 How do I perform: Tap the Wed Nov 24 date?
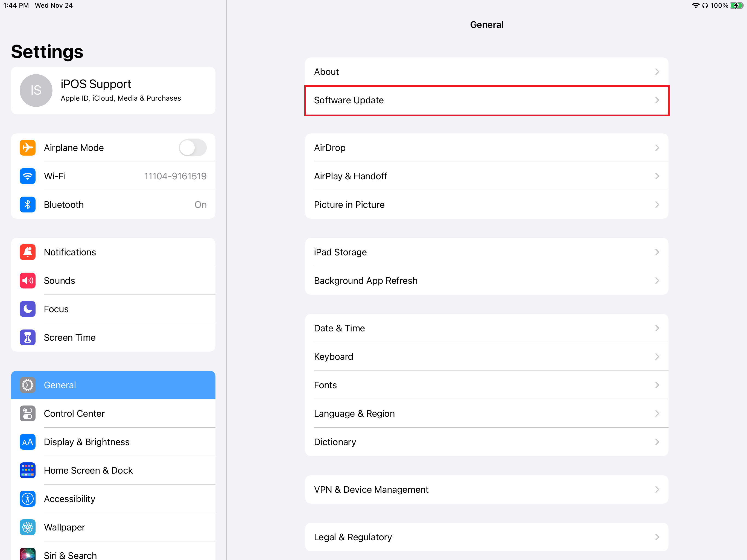[x=54, y=5]
